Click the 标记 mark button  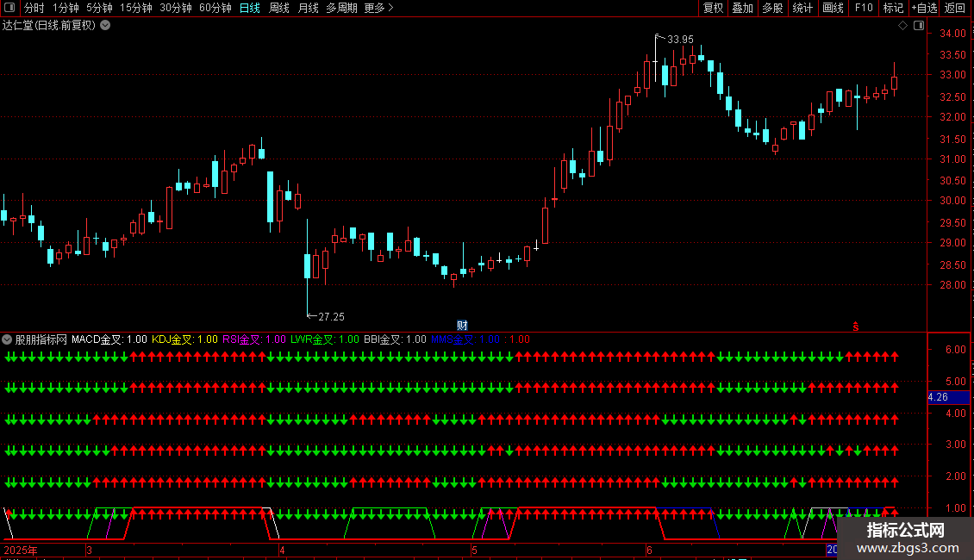[893, 8]
